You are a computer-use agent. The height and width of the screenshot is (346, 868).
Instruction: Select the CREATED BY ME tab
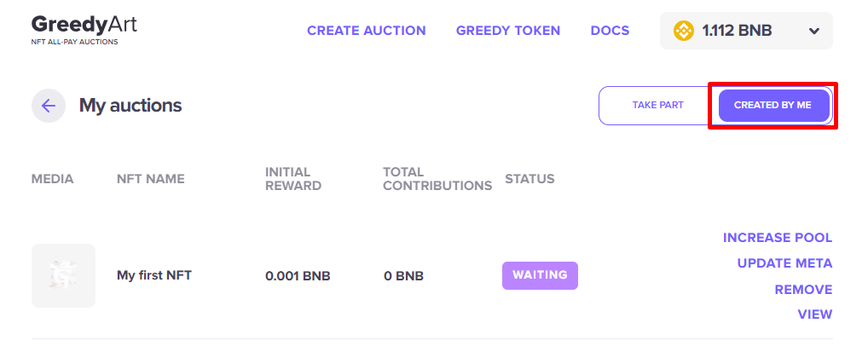773,106
